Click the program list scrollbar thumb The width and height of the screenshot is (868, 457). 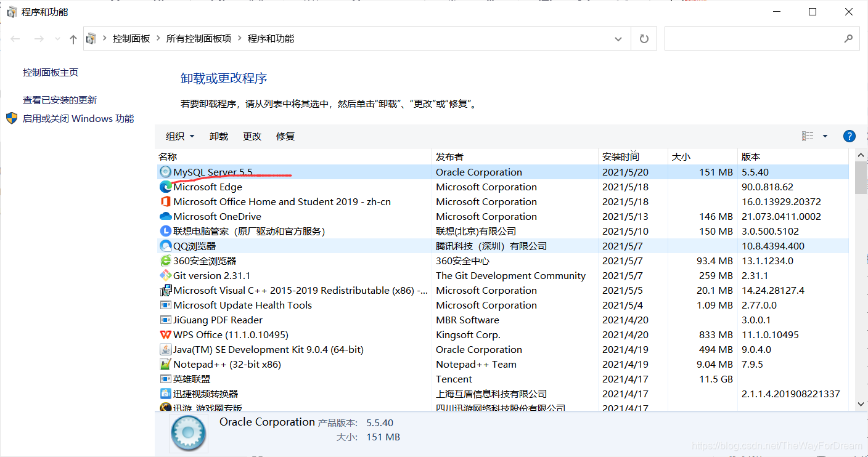861,178
